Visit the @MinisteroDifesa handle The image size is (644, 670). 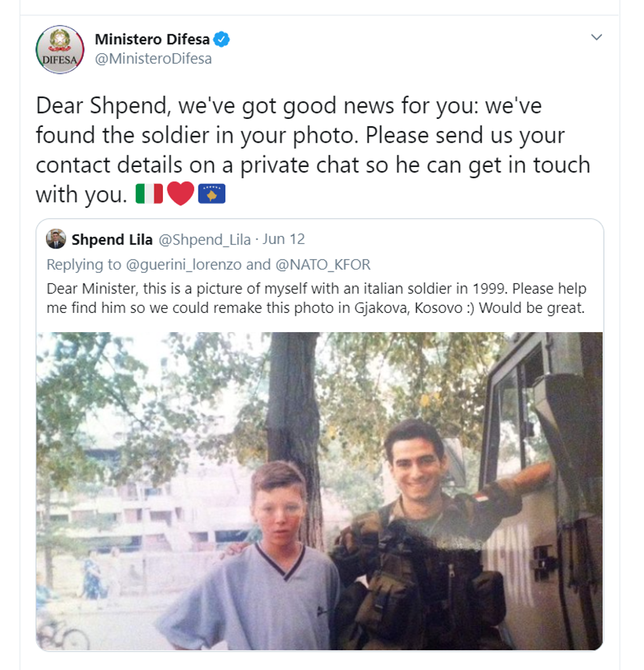pos(153,59)
